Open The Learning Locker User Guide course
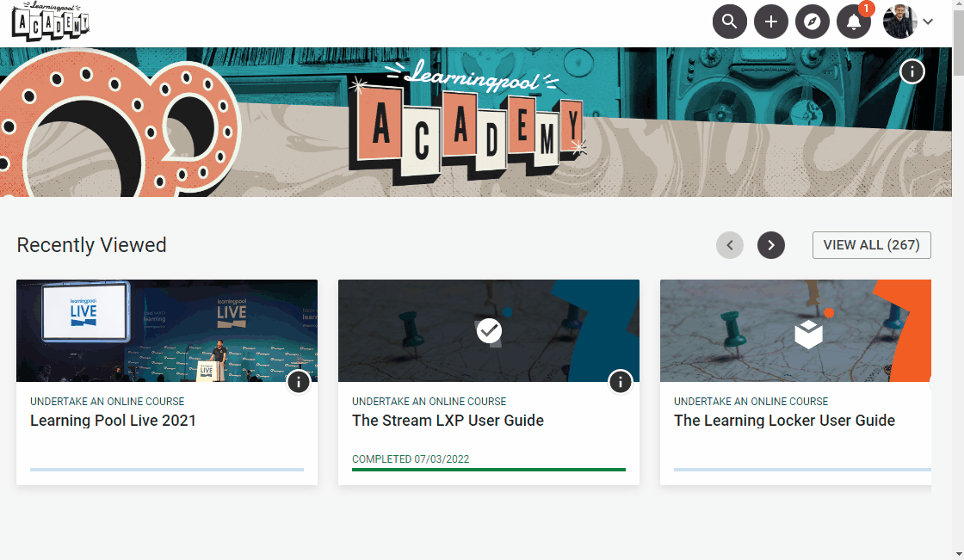The height and width of the screenshot is (560, 964). tap(784, 420)
